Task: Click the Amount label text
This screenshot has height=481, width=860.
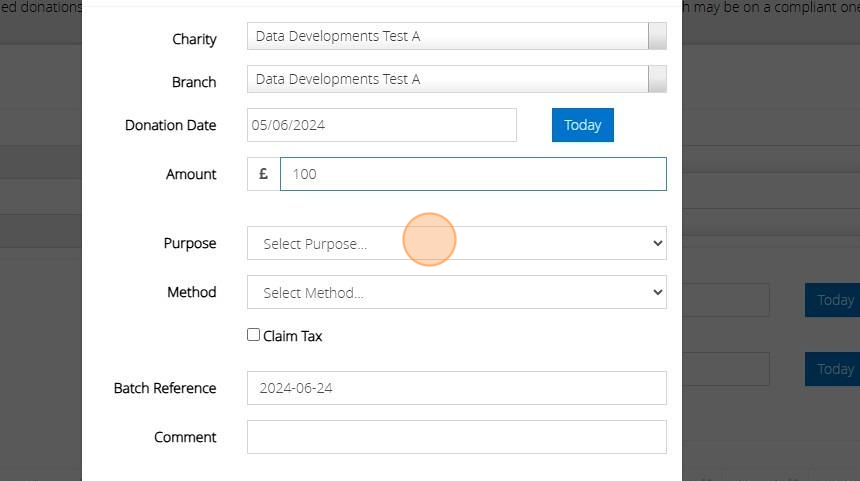Action: pyautogui.click(x=191, y=174)
